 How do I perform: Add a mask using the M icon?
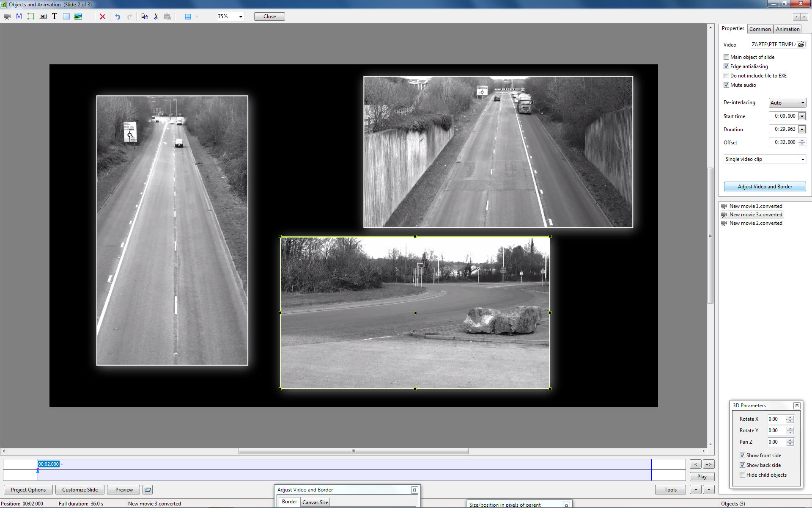coord(19,17)
